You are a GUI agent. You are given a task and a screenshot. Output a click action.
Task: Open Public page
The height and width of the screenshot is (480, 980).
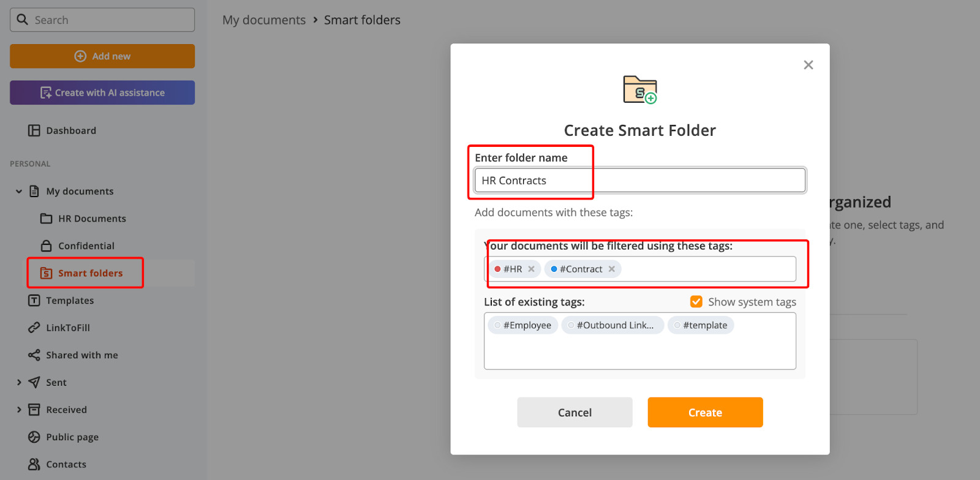tap(72, 437)
